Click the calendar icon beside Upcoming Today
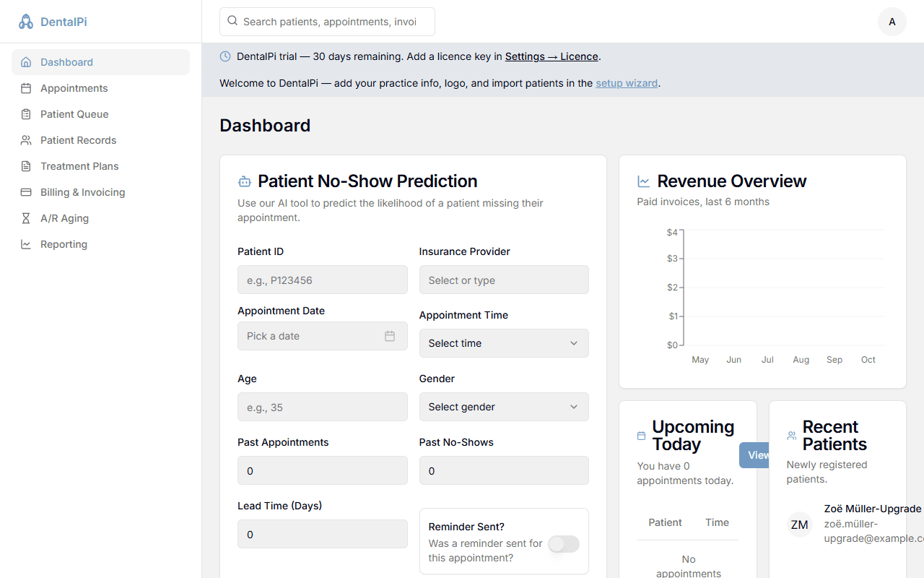 tap(641, 436)
